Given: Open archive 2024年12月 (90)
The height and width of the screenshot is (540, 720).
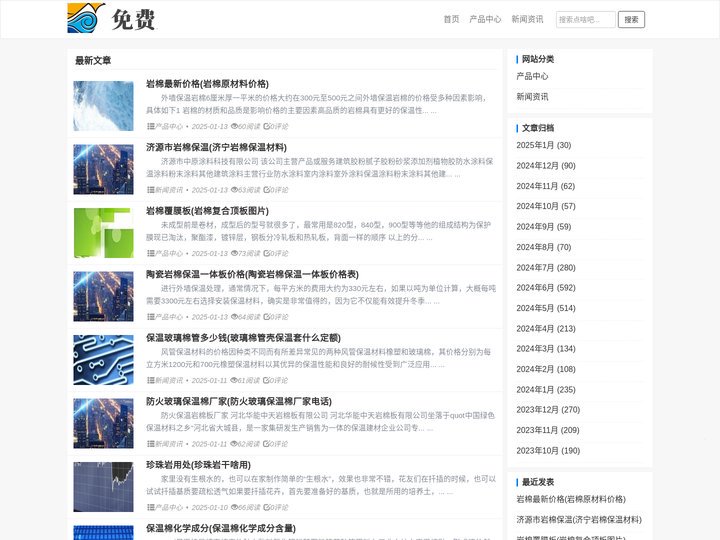Looking at the screenshot, I should 546,166.
